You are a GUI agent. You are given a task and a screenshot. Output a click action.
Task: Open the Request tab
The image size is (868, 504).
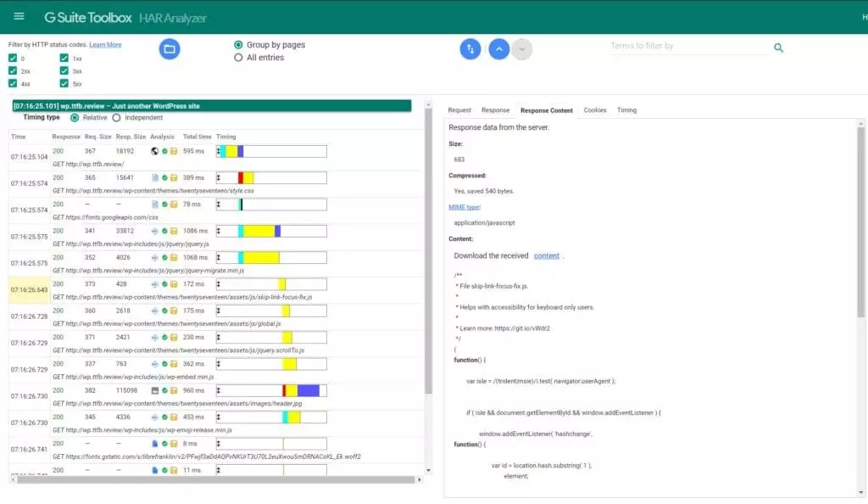tap(459, 110)
